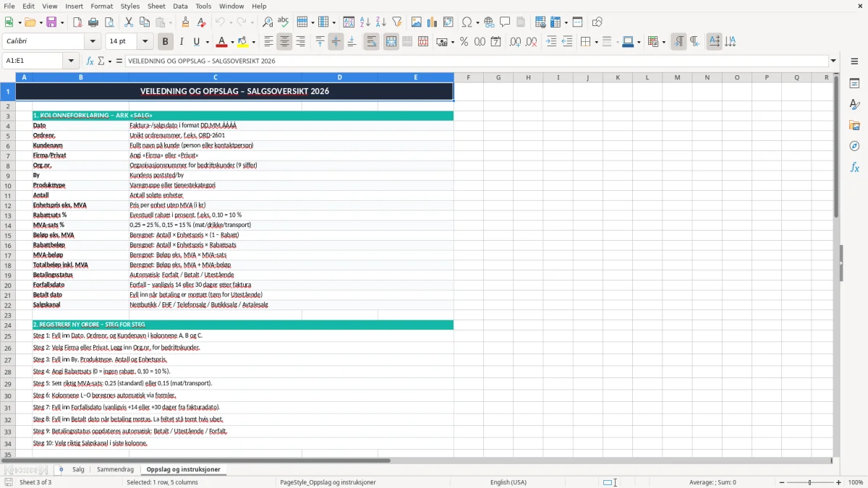Open background color dropdown arrow
Viewport: 868px width, 488px height.
tap(253, 42)
